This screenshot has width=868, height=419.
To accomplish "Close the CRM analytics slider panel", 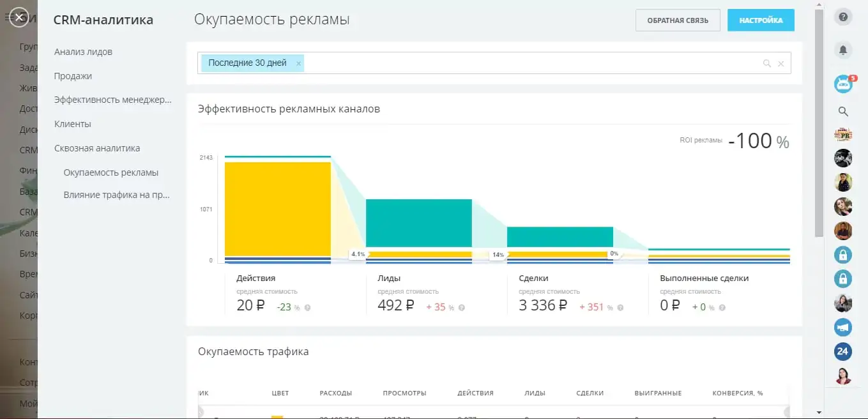I will pyautogui.click(x=19, y=17).
